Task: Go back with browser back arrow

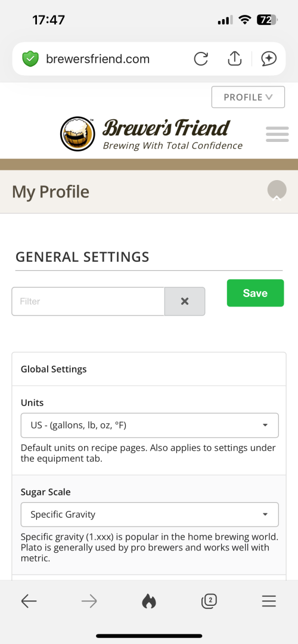Action: coord(29,601)
